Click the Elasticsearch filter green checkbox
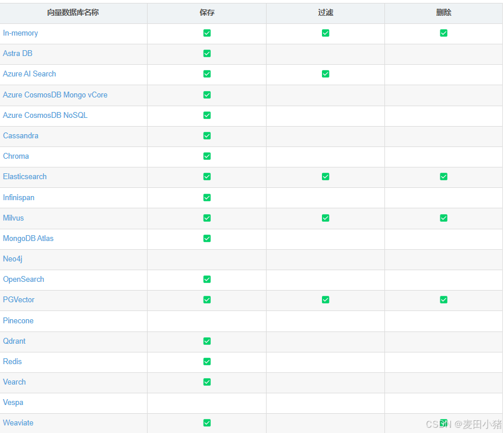 (x=325, y=177)
